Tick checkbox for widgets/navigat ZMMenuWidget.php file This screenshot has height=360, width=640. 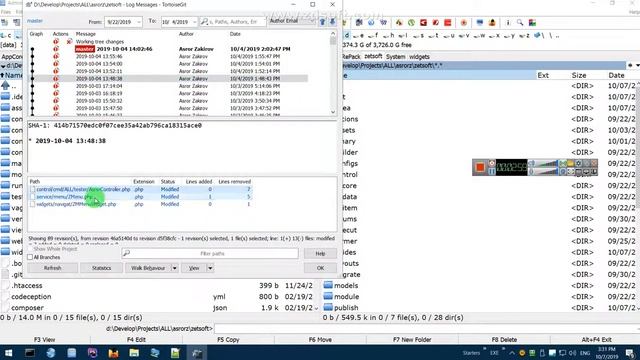(33, 204)
